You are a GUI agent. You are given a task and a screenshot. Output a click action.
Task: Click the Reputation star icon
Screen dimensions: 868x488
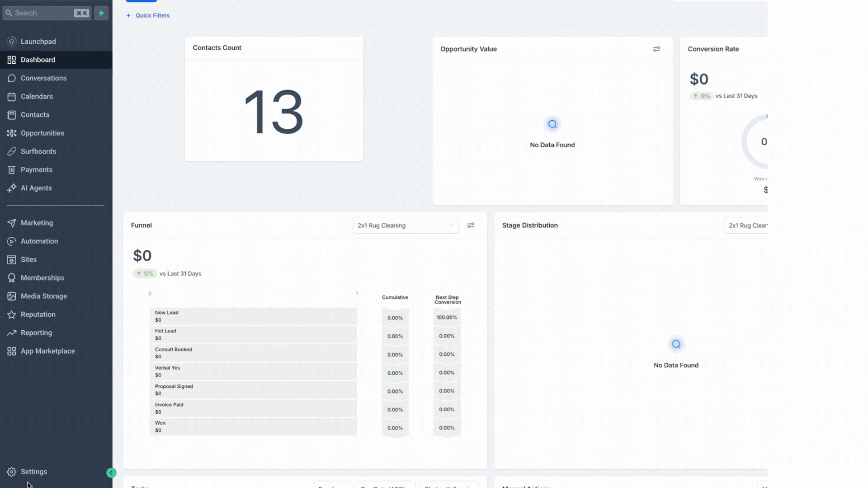pyautogui.click(x=12, y=314)
